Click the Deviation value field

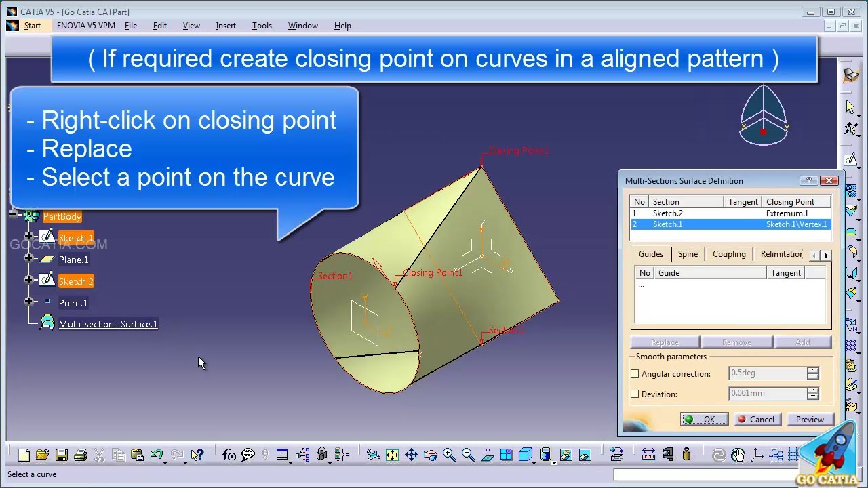(x=767, y=394)
